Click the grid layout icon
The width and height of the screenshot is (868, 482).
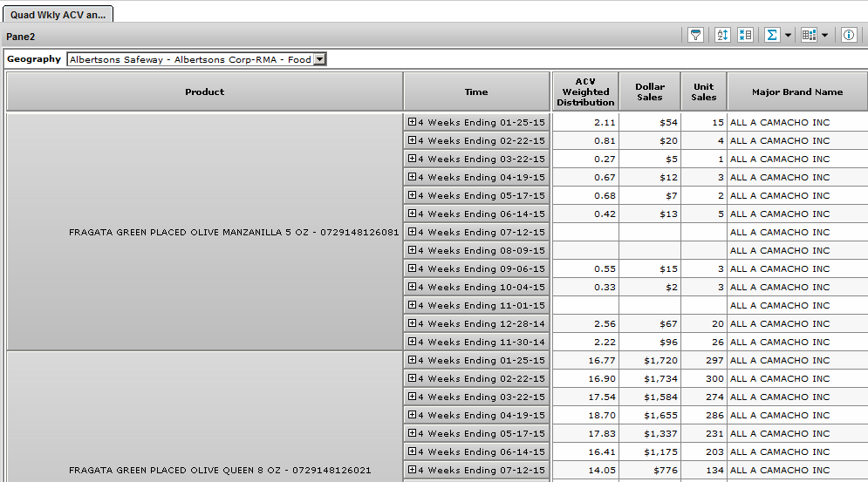point(809,35)
